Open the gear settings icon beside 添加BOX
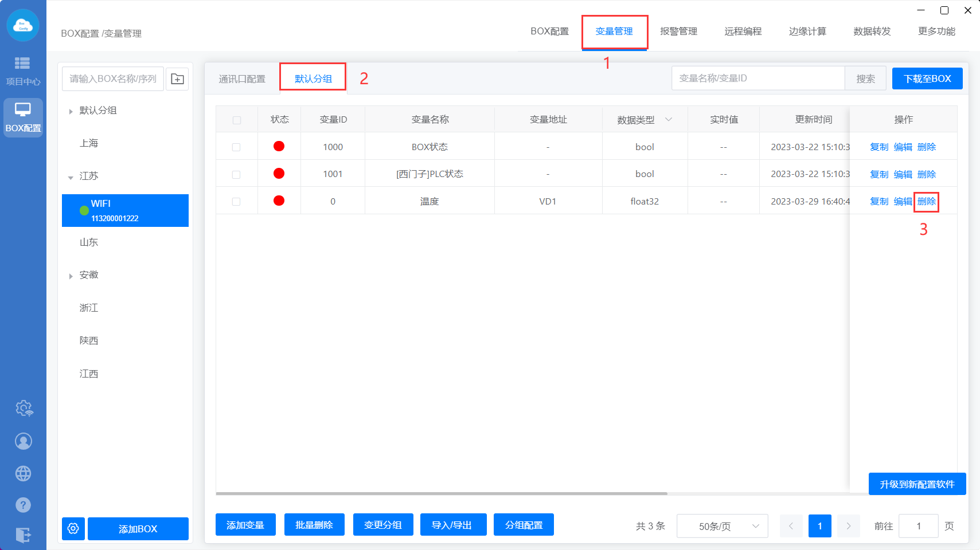 tap(73, 528)
